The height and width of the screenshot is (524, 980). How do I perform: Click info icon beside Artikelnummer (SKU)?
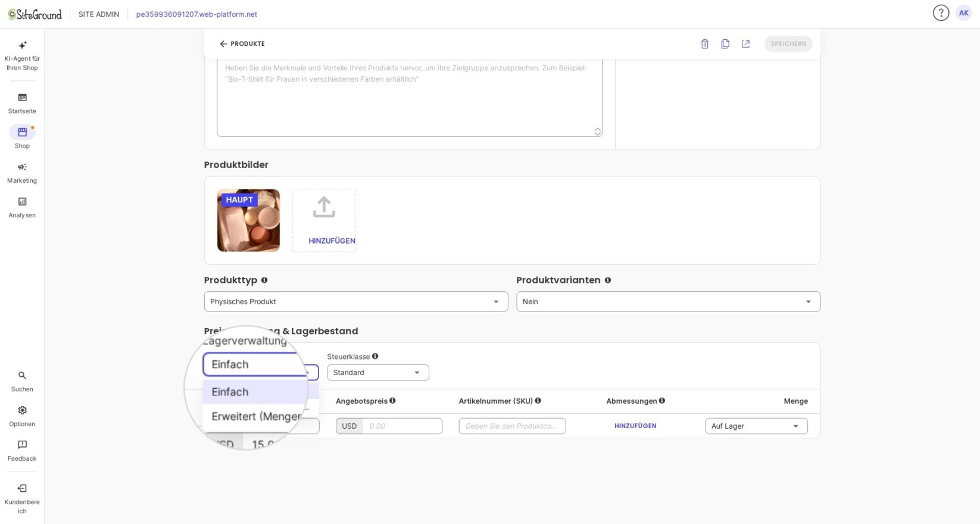pos(538,401)
